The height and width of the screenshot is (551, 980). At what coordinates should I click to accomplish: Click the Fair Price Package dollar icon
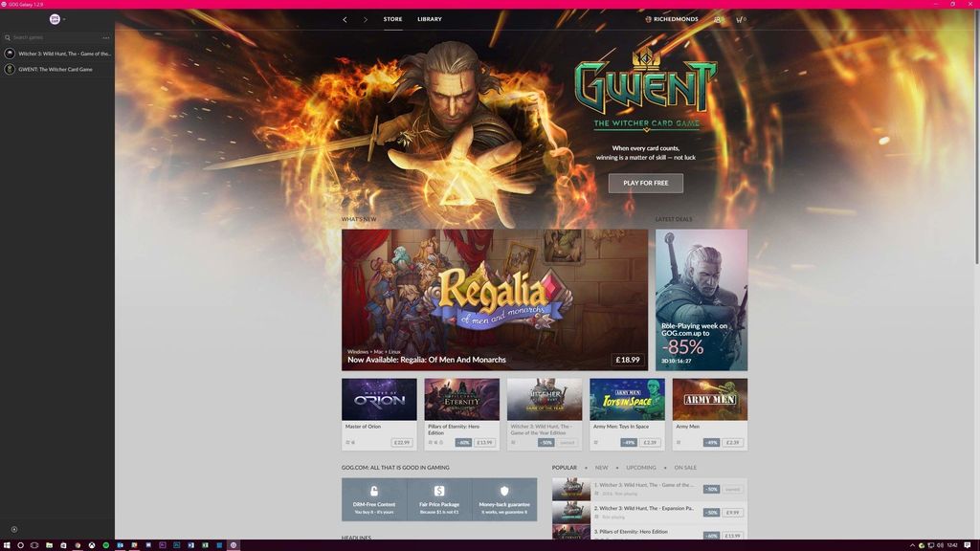click(x=437, y=489)
